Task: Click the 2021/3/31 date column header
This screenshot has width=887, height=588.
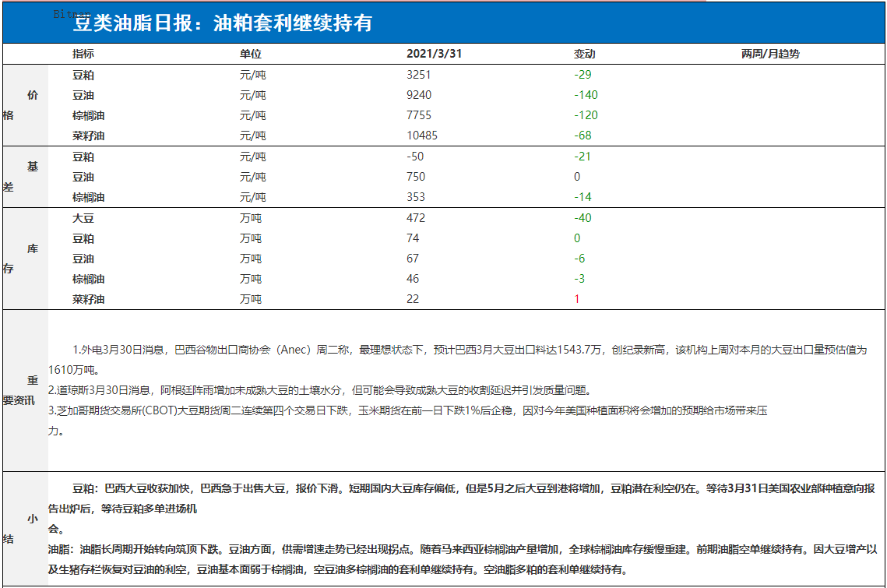Action: 434,54
